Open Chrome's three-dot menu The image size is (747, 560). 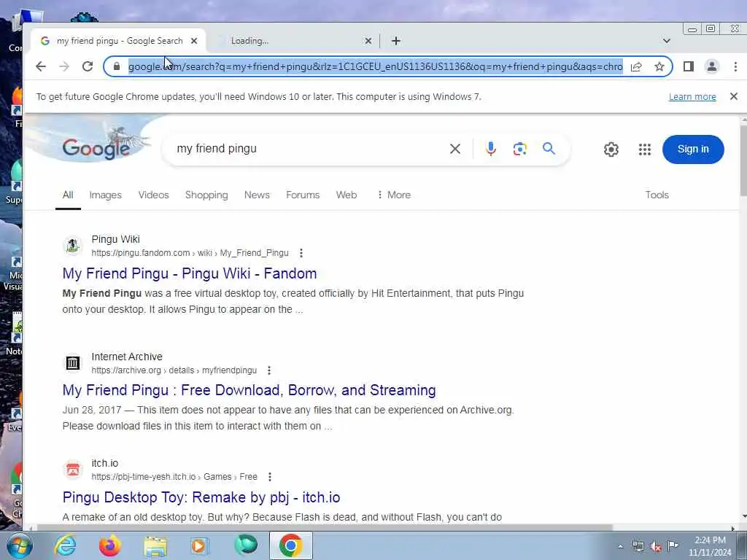735,66
